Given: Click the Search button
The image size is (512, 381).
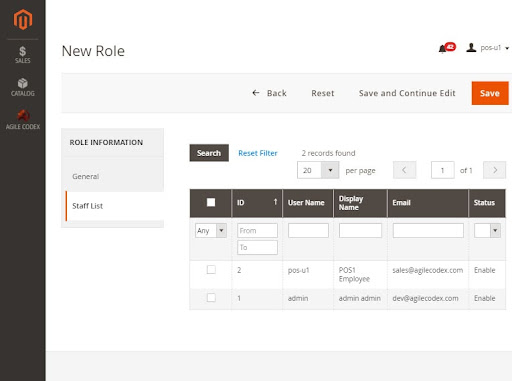Looking at the screenshot, I should [209, 153].
